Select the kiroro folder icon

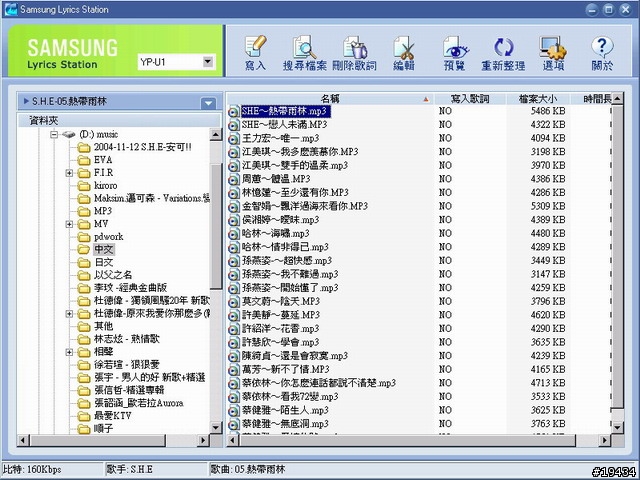tap(84, 186)
